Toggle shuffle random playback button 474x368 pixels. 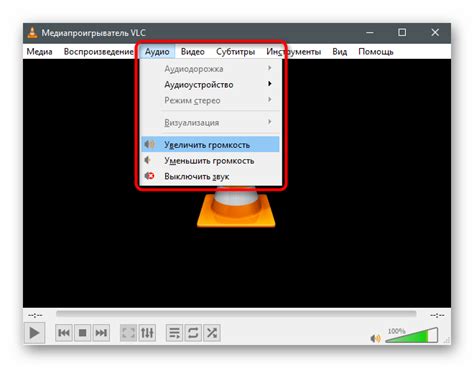coord(212,332)
